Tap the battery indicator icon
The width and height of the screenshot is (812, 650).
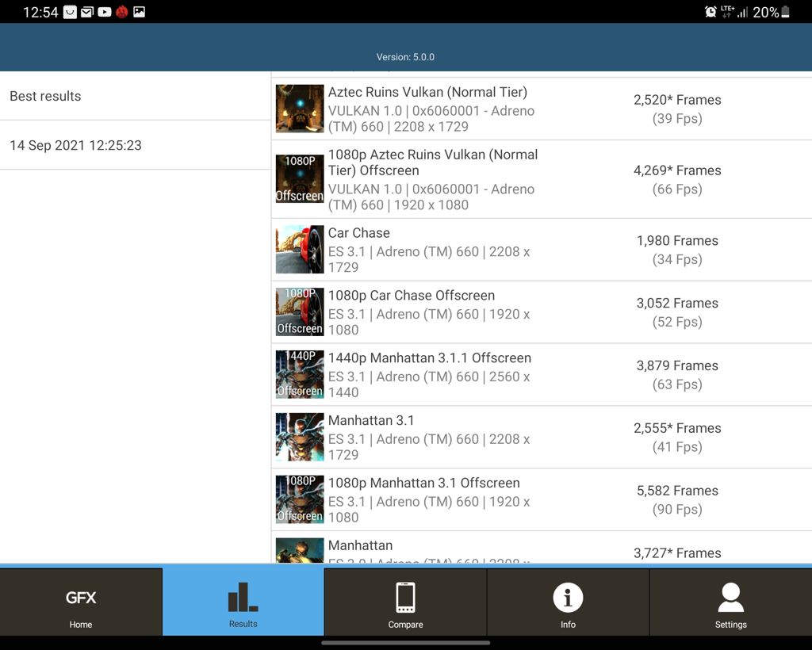point(786,12)
